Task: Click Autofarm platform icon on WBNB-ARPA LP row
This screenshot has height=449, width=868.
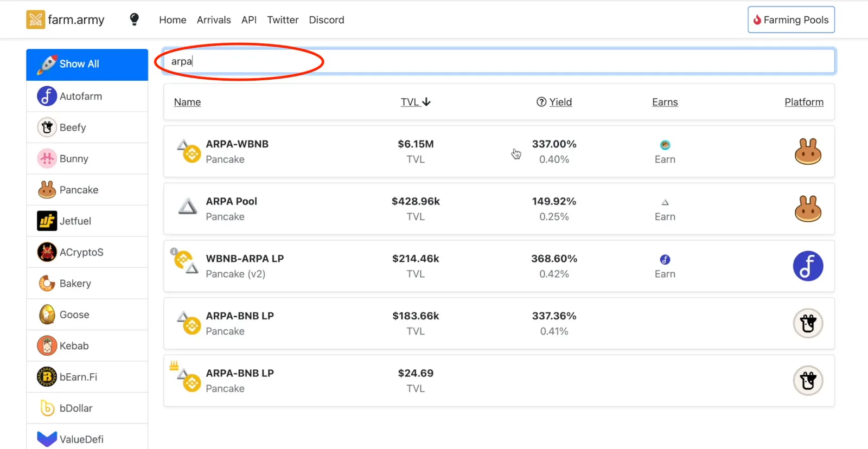Action: point(808,266)
